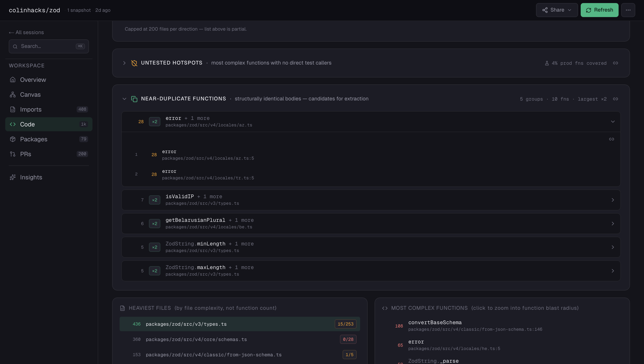644x364 pixels.
Task: Select packages/zod/src/v3/types.ts heaviest file
Action: (240, 324)
